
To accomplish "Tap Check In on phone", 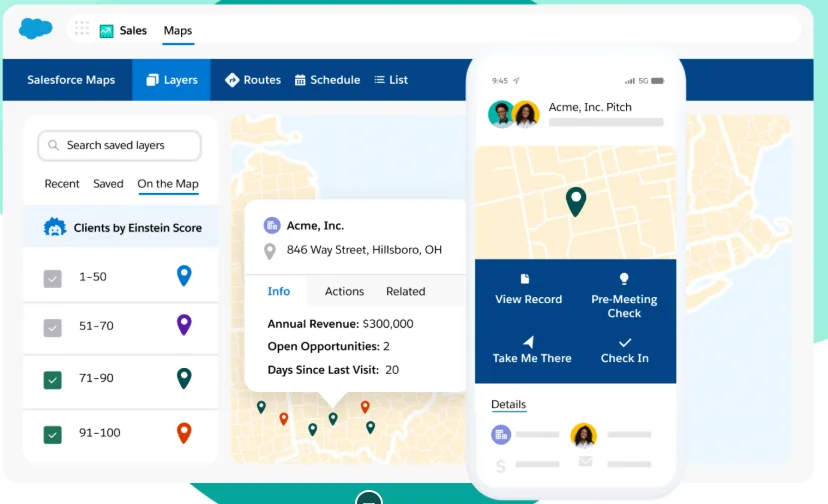I will click(625, 358).
